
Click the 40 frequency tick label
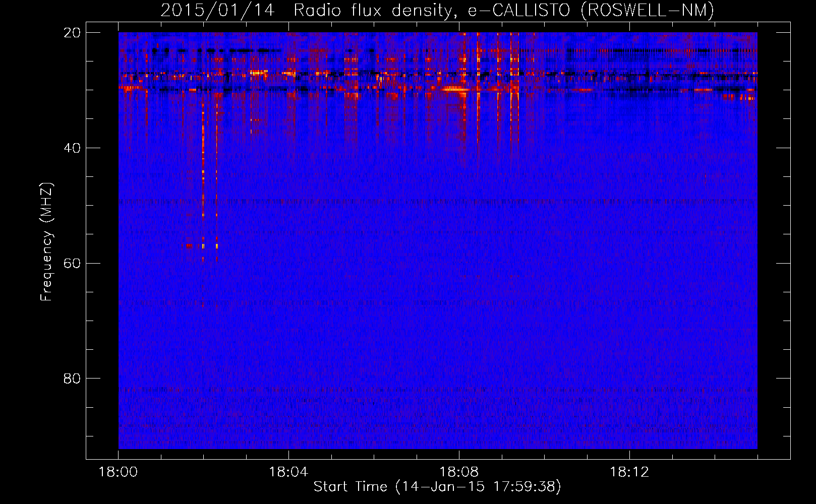(x=72, y=148)
